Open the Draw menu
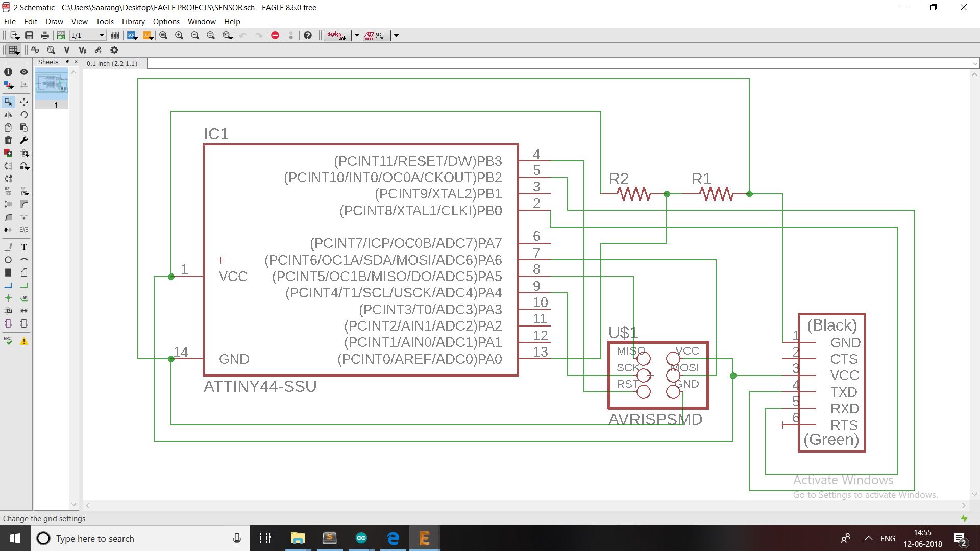Viewport: 980px width, 551px height. point(53,21)
